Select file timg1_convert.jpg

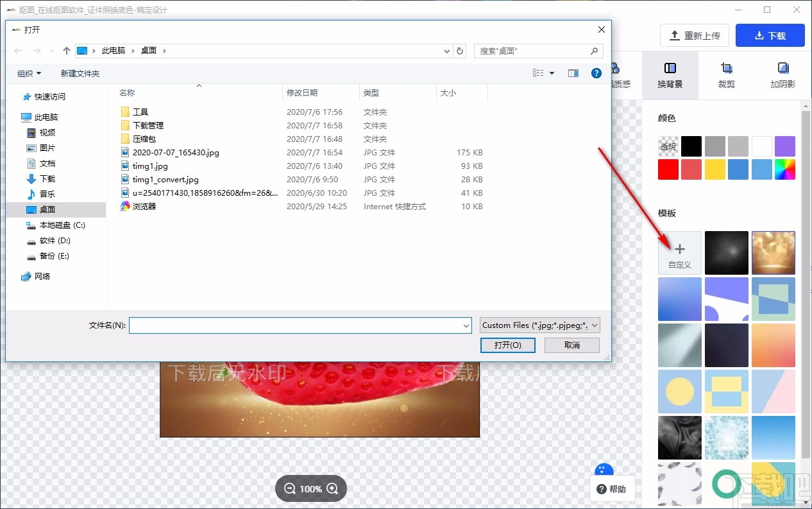165,179
